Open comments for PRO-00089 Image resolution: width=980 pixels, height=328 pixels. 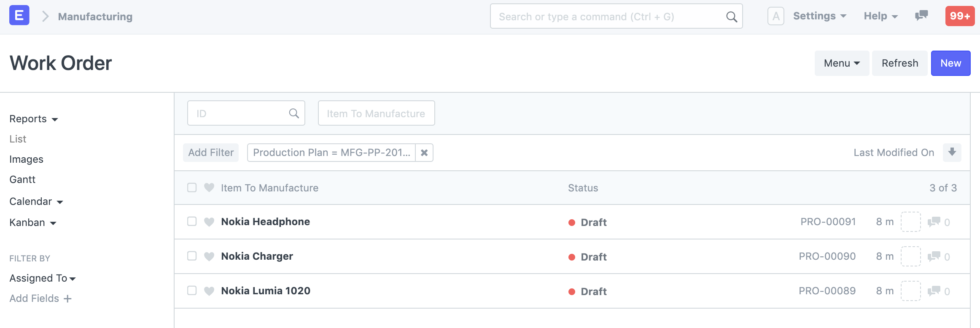(x=939, y=291)
